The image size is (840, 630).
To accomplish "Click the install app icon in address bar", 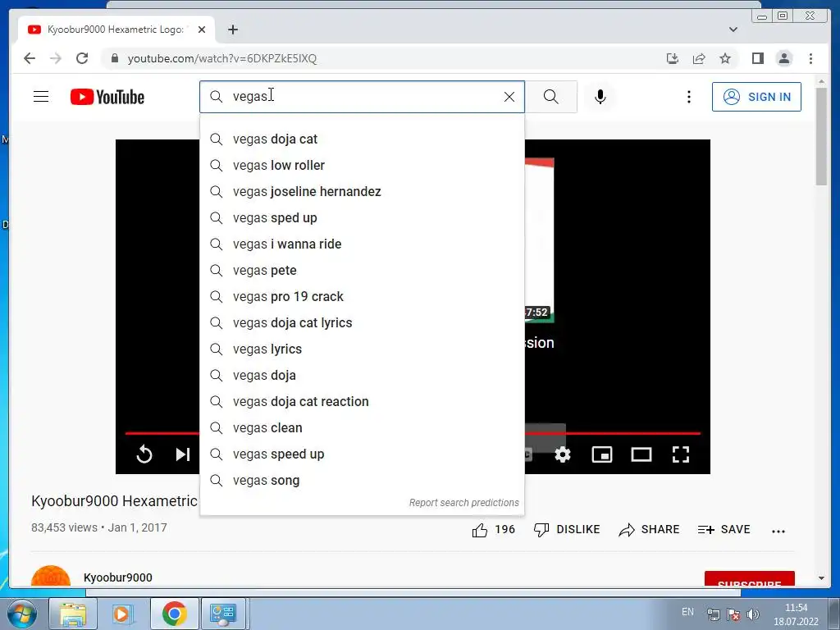I will point(673,58).
